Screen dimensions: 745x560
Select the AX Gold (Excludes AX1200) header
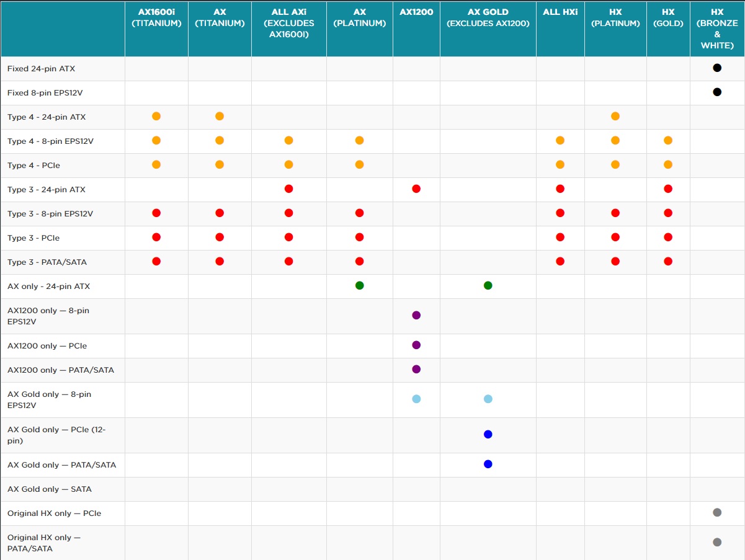488,18
